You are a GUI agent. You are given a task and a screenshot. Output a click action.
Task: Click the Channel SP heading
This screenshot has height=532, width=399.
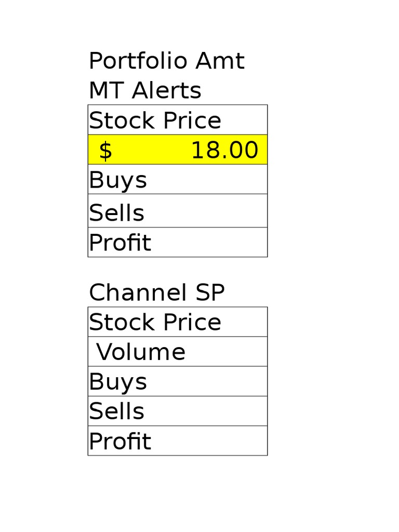tap(156, 293)
